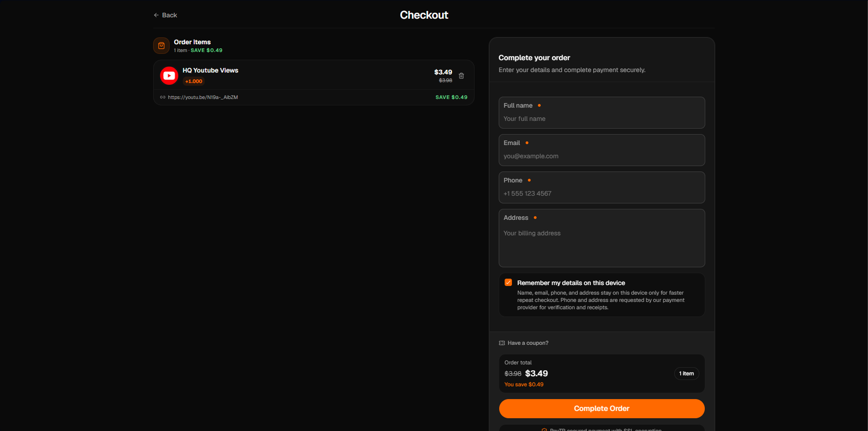Click the SAVE $0.49 label beside the URL

tap(451, 97)
